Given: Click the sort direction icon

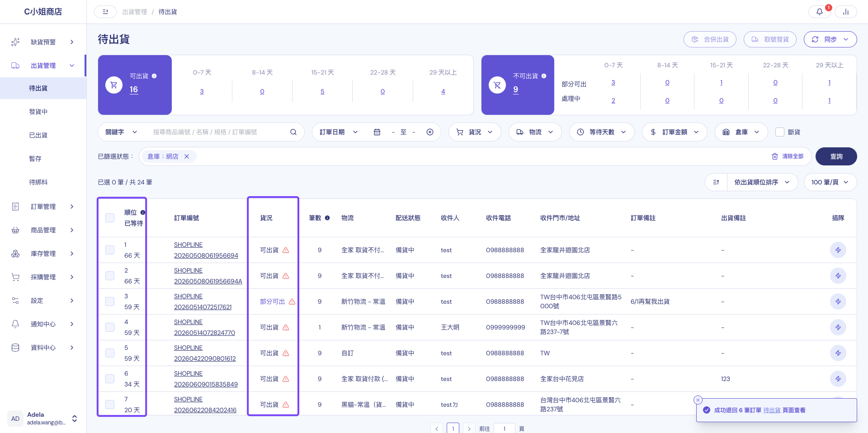Looking at the screenshot, I should click(716, 182).
